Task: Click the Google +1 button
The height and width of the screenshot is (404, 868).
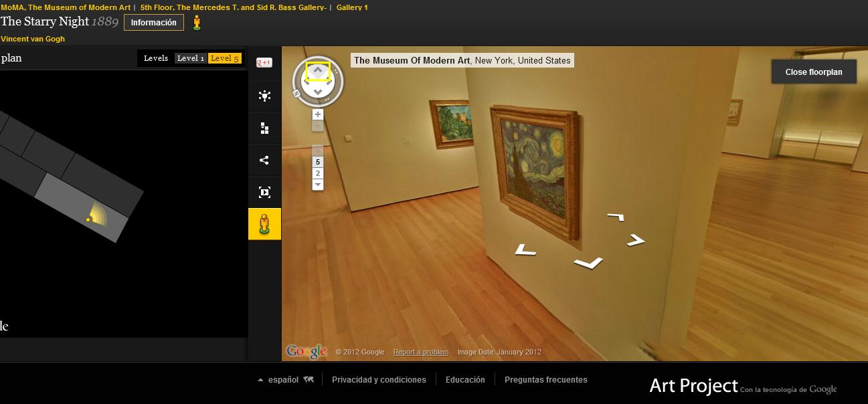Action: pyautogui.click(x=264, y=63)
